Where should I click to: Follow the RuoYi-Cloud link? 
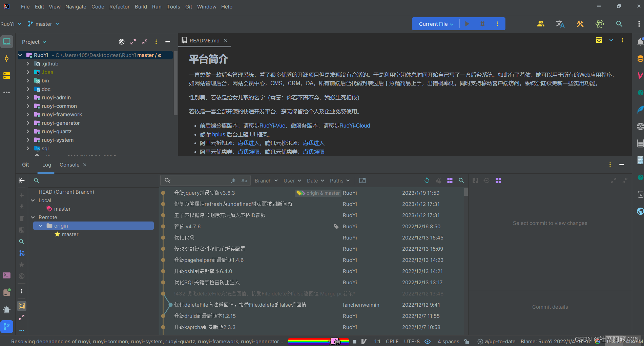[355, 126]
